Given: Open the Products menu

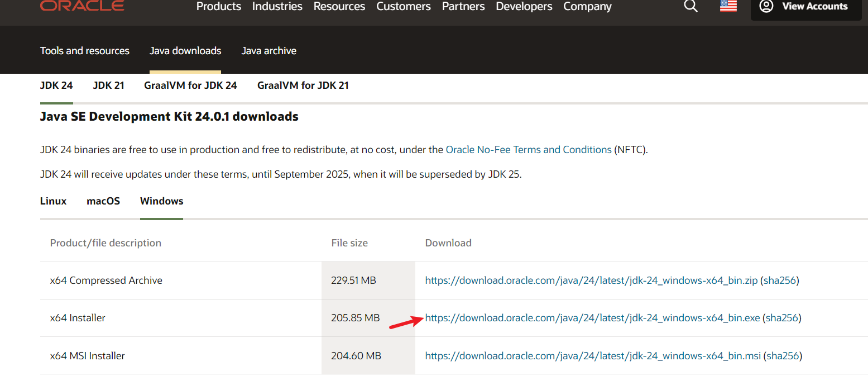Looking at the screenshot, I should coord(219,6).
